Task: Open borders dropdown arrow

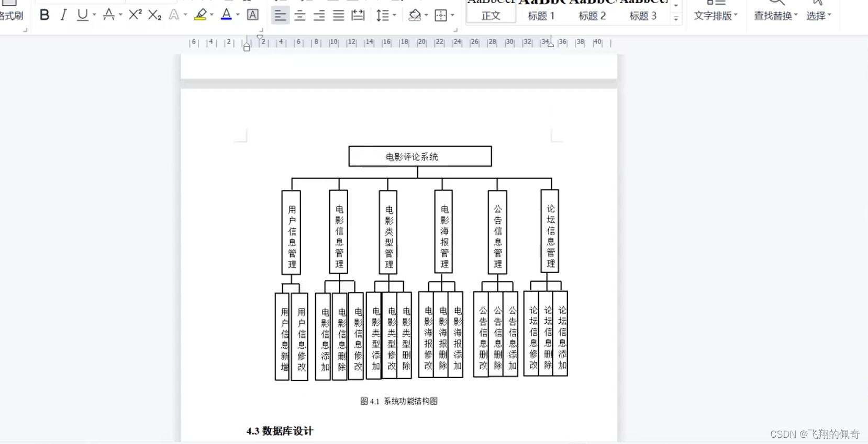Action: click(x=453, y=16)
